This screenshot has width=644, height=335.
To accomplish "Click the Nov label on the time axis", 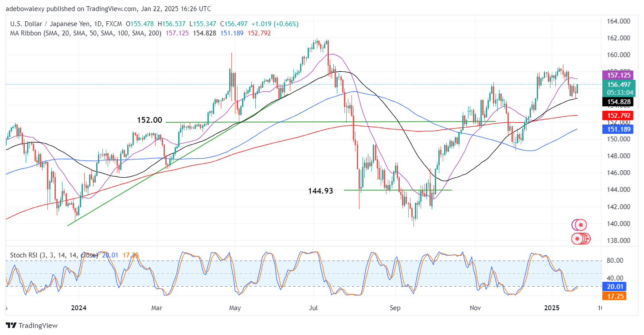I will [476, 308].
